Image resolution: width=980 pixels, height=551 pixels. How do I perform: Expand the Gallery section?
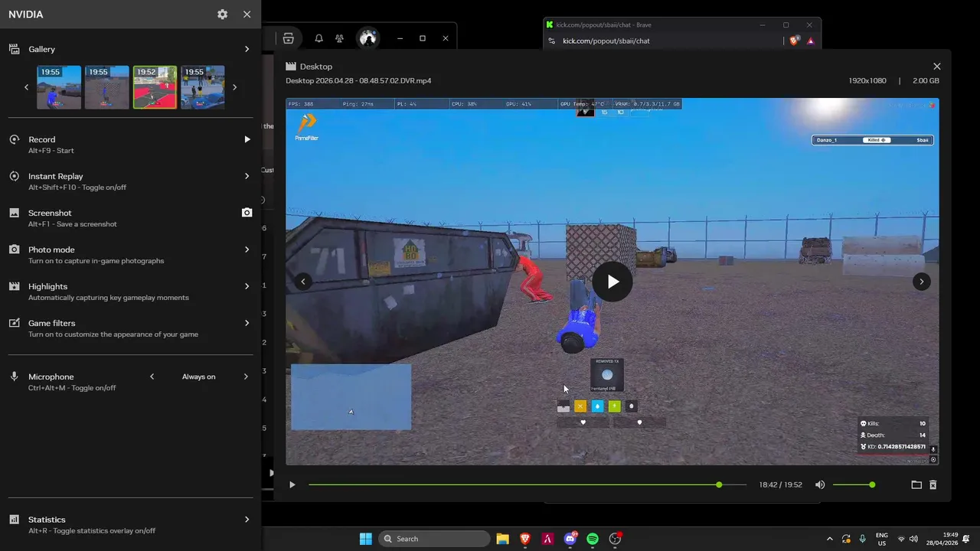point(247,49)
